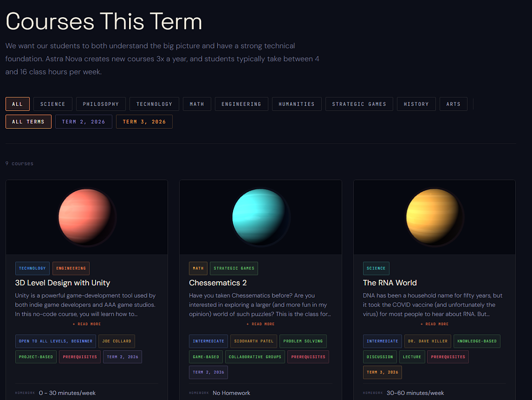Expand Read More on The RNA World
The height and width of the screenshot is (400, 532).
(434, 324)
